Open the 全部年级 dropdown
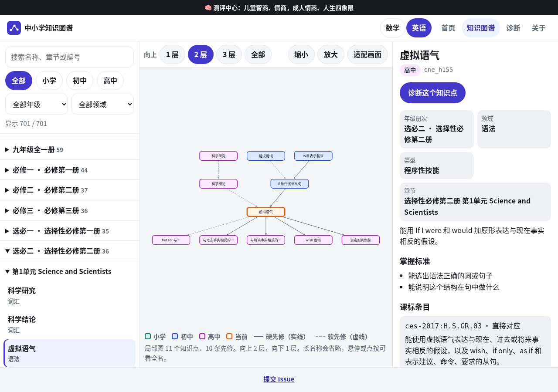 37,104
